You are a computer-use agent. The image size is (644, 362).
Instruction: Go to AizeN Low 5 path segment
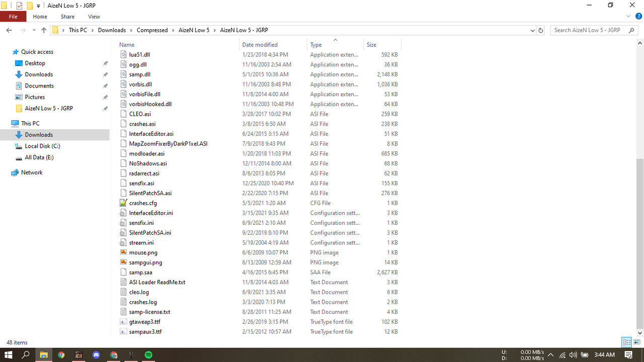click(194, 30)
